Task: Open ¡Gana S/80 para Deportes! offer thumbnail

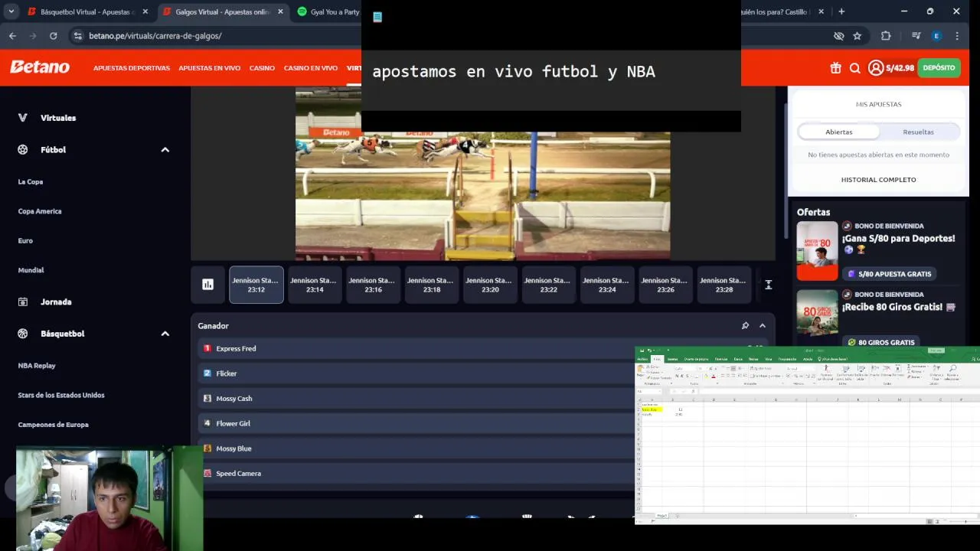Action: point(817,251)
